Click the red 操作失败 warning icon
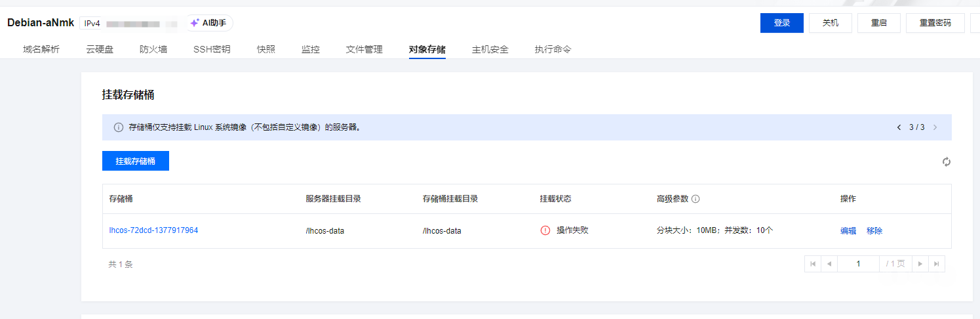Image resolution: width=980 pixels, height=319 pixels. click(545, 230)
